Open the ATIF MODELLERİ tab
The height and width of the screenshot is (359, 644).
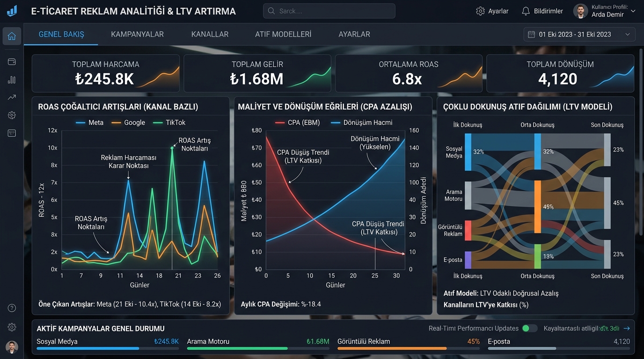coord(283,34)
